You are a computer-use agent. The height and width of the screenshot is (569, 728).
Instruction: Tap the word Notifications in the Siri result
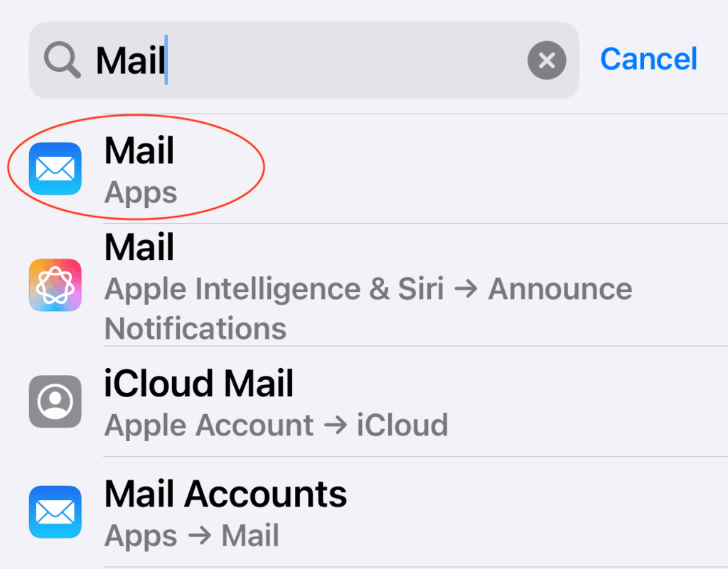[x=196, y=328]
